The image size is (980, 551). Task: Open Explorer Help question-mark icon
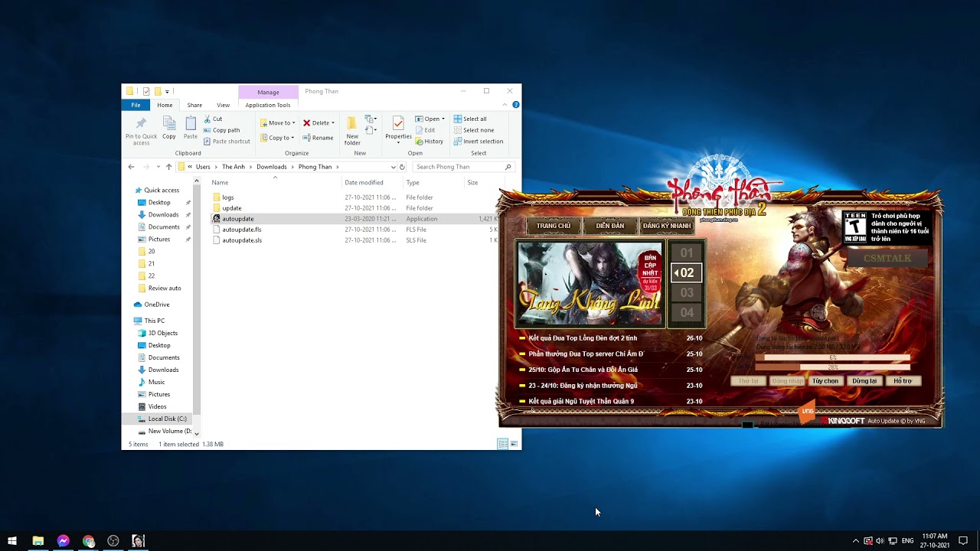(x=516, y=105)
